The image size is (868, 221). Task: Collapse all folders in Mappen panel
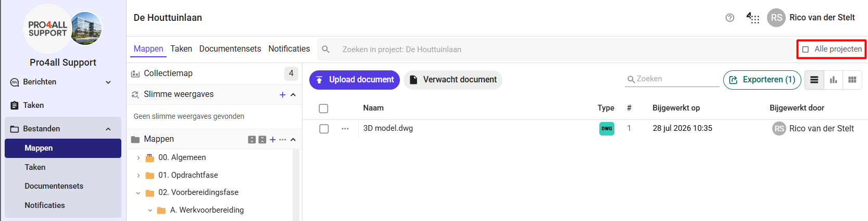(x=262, y=140)
